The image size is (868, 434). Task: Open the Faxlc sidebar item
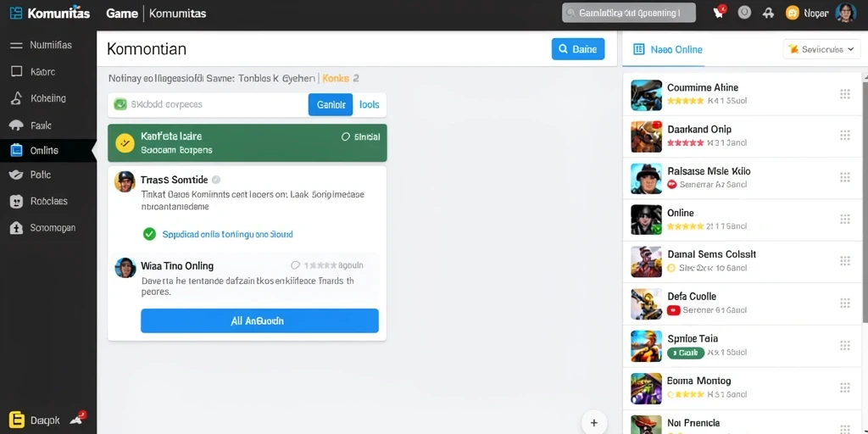pyautogui.click(x=48, y=125)
